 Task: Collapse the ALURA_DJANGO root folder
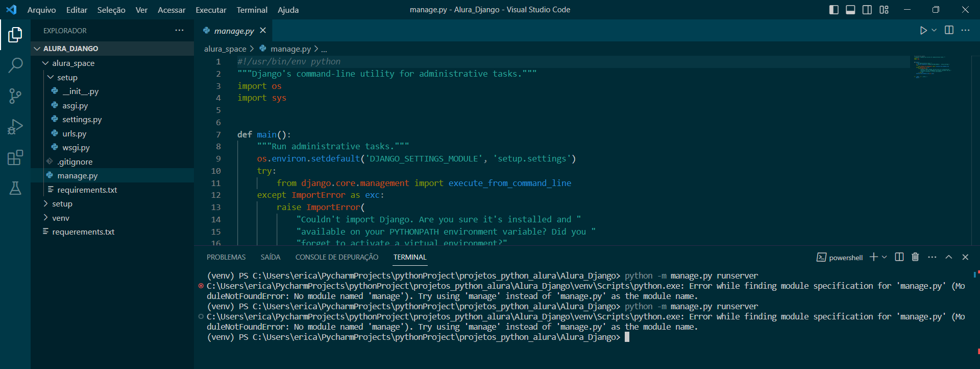(x=112, y=49)
